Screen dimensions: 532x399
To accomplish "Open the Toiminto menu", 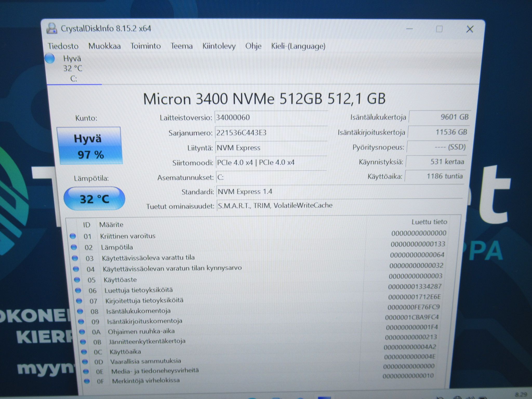I will [145, 46].
